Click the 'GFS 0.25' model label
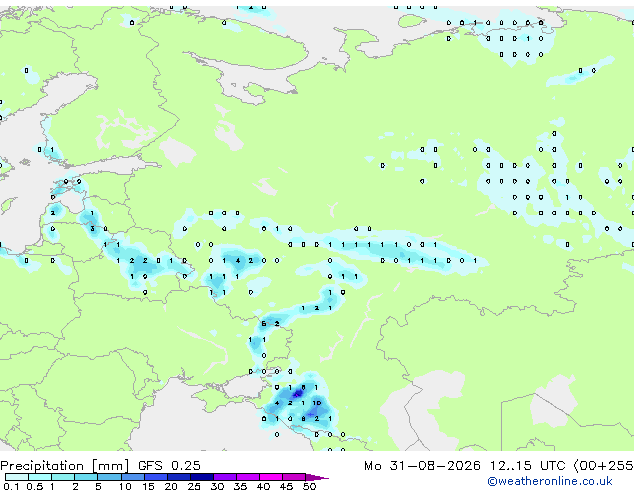Screen dimensions: 634x490 (x=169, y=466)
